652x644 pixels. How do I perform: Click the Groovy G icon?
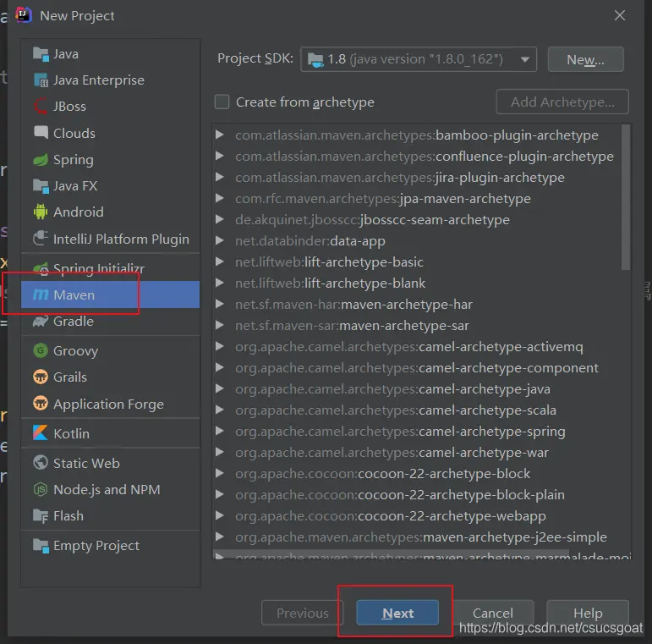(41, 350)
